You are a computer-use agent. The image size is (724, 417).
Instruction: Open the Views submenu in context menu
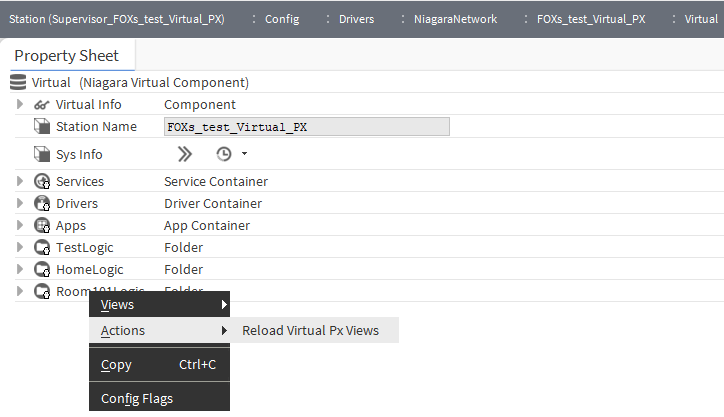click(160, 305)
